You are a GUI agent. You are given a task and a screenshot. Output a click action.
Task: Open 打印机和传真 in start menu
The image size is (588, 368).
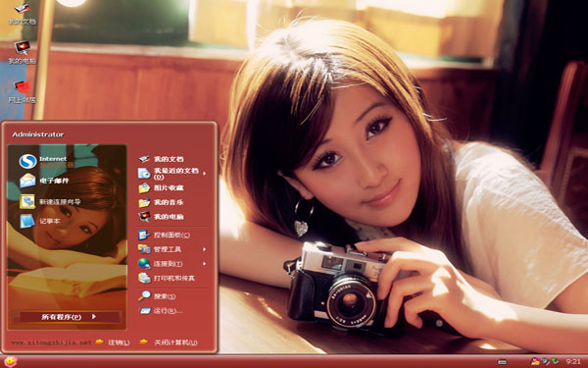tap(167, 279)
